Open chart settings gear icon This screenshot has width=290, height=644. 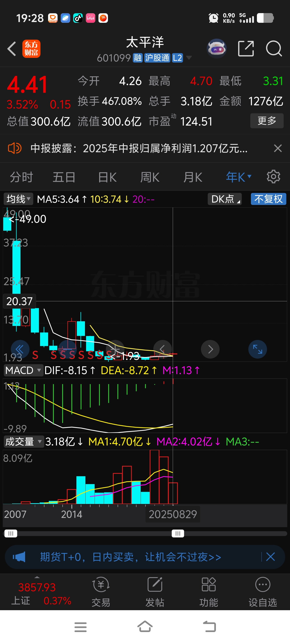[x=273, y=177]
